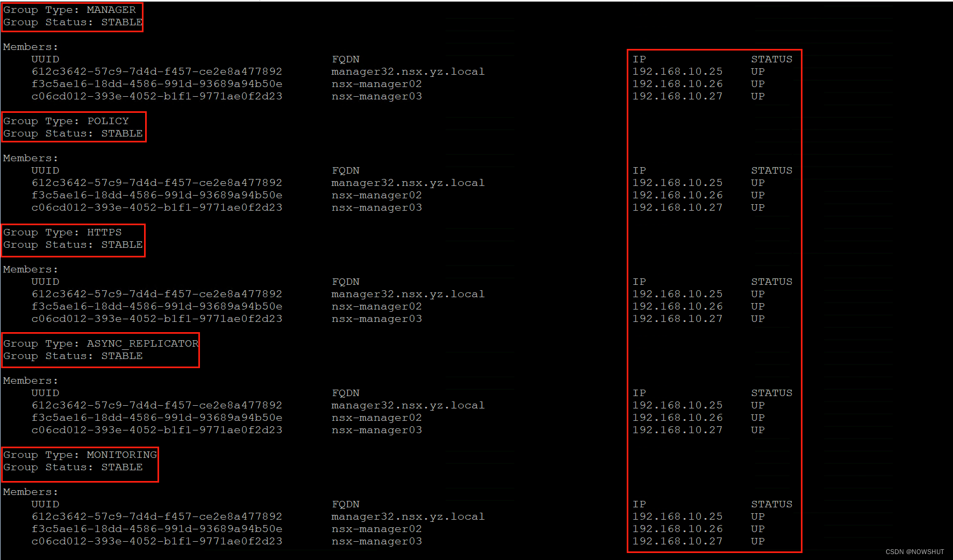The image size is (953, 560).
Task: Click UP status of 192.168.10.26 in MONITORING group
Action: click(x=758, y=529)
